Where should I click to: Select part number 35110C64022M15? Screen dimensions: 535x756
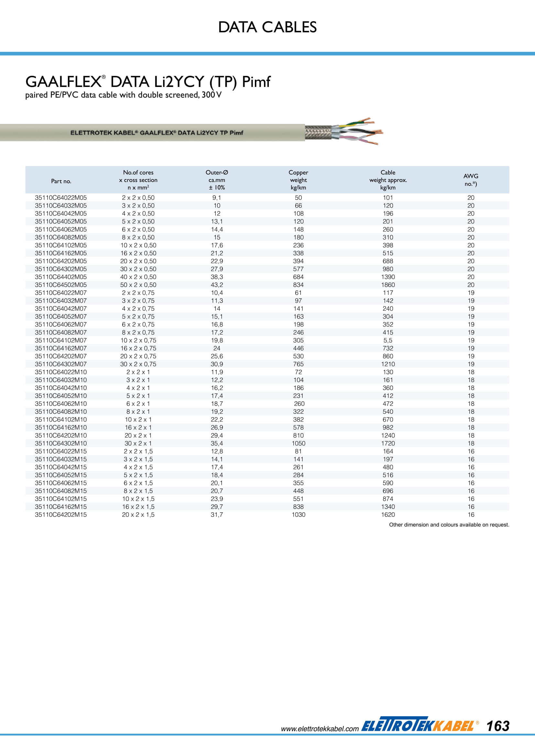pos(61,452)
